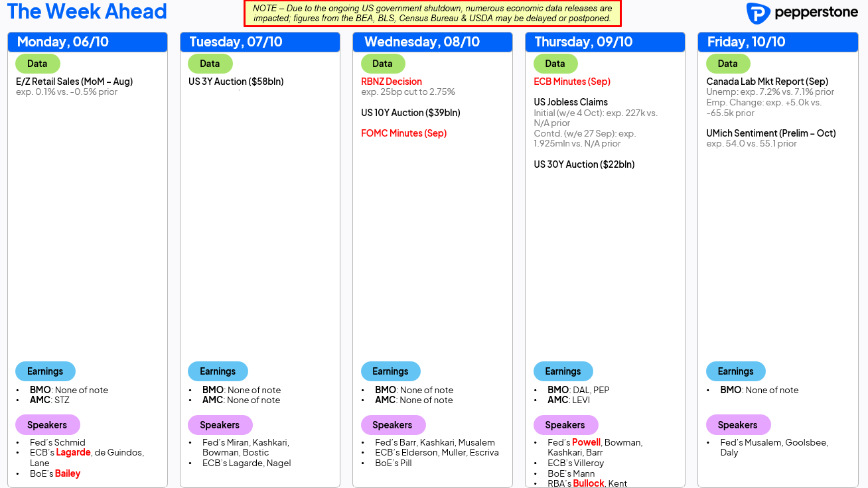This screenshot has height=488, width=868.
Task: Click the Speakers label in Friday's column
Action: pos(738,425)
